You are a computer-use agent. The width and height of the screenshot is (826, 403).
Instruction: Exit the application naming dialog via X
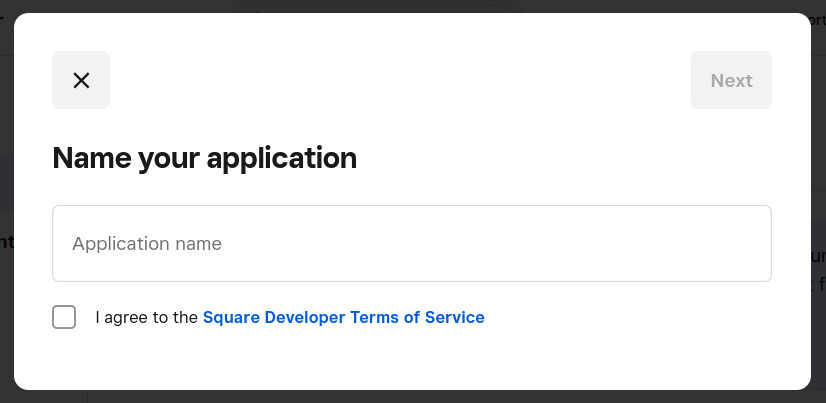click(x=81, y=80)
